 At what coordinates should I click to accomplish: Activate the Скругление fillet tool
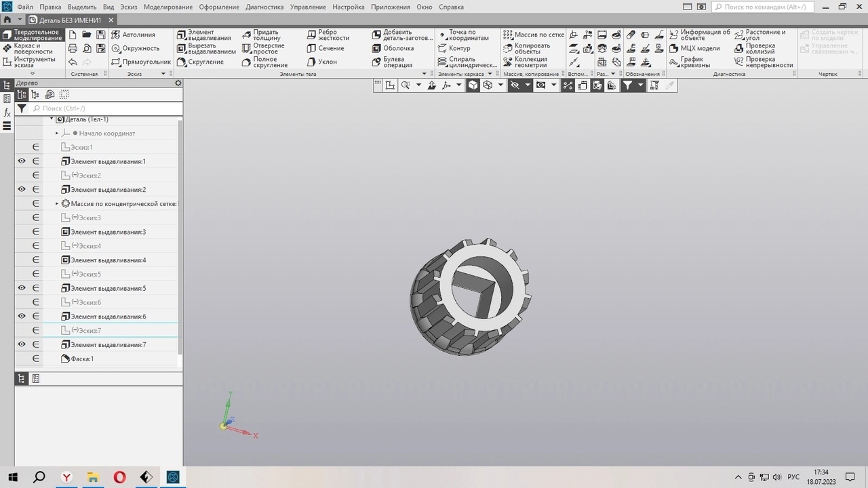click(201, 62)
